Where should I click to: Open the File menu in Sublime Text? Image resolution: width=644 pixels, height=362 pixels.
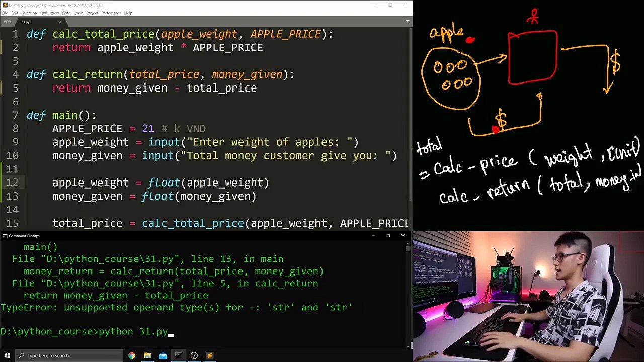(x=5, y=13)
